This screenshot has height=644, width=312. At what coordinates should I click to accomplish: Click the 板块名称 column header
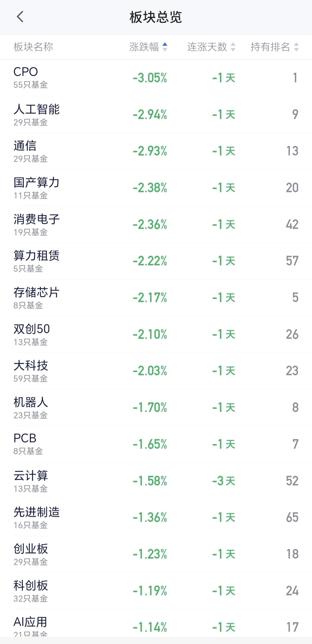[x=33, y=47]
